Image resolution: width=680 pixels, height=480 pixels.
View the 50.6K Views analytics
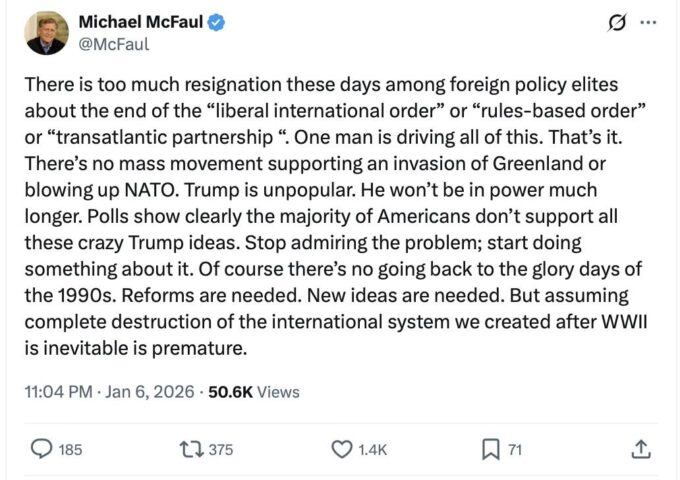(x=254, y=392)
